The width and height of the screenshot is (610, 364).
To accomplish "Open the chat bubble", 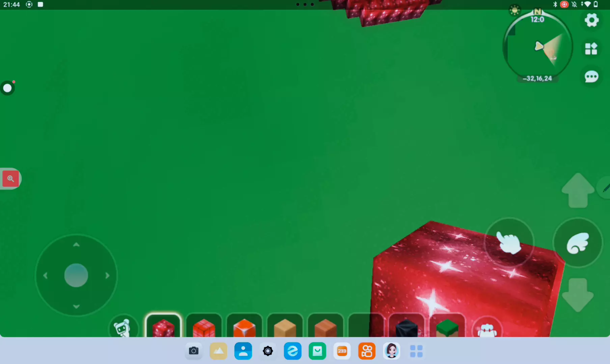I will click(591, 77).
